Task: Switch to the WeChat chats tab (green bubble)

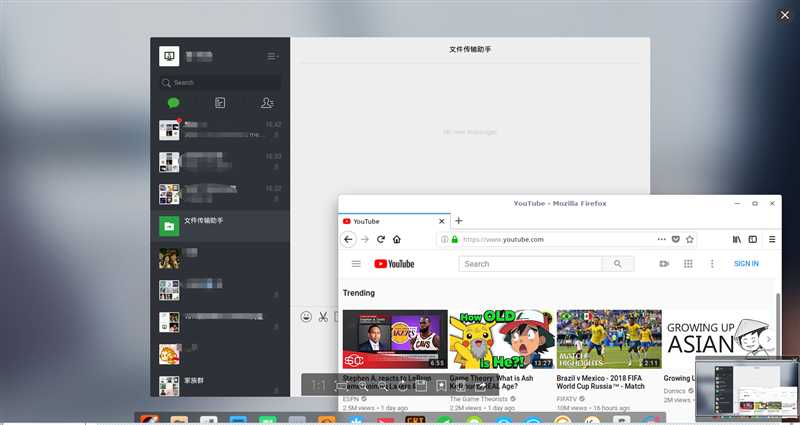Action: [173, 103]
